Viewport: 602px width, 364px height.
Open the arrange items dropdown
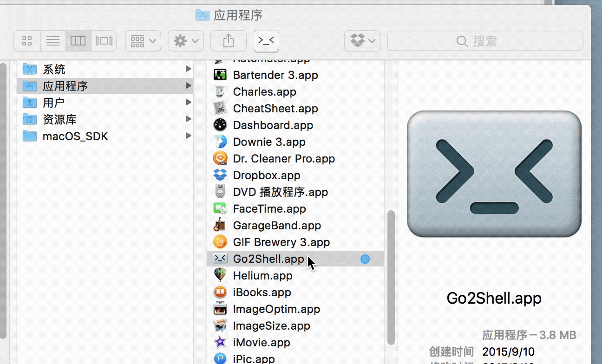pos(143,41)
